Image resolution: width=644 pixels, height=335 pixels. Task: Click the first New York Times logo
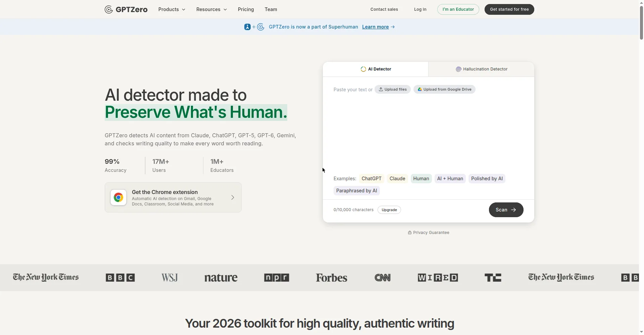(x=46, y=277)
